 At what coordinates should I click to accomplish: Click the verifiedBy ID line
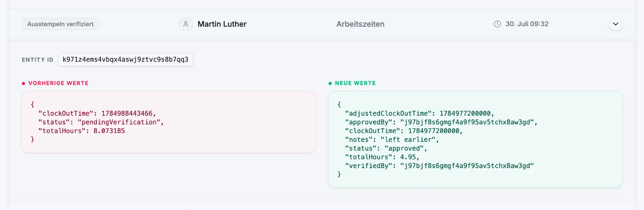pos(439,166)
